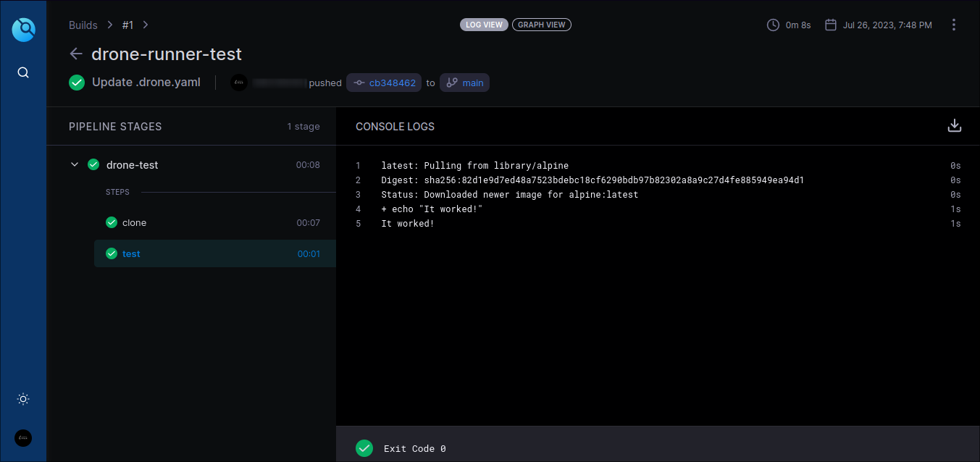The height and width of the screenshot is (462, 980).
Task: Select the clone step in pipeline stages
Action: tap(133, 222)
